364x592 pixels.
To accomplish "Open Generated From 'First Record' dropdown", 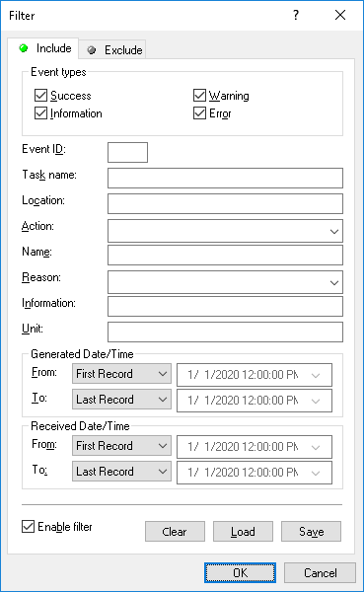I will click(x=121, y=374).
